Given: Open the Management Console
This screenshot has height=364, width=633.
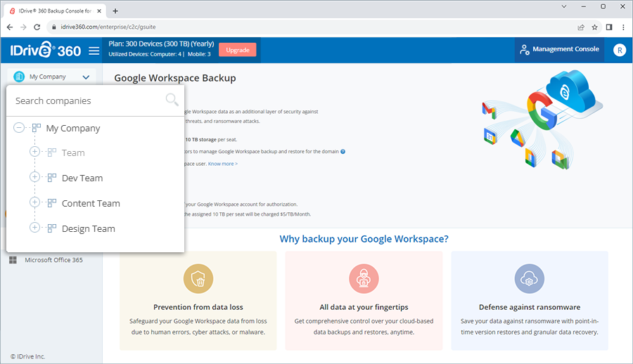Looking at the screenshot, I should 560,49.
